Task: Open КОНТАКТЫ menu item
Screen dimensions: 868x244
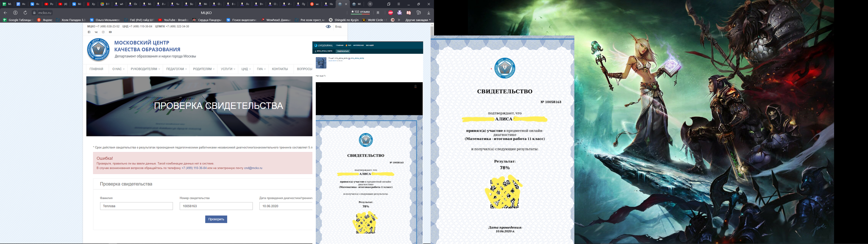Action: coord(280,69)
